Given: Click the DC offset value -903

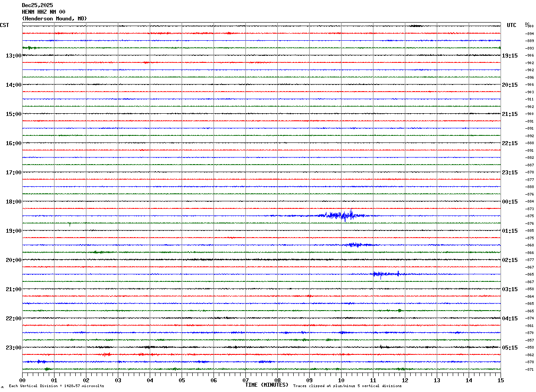Looking at the screenshot, I should click(x=529, y=92).
